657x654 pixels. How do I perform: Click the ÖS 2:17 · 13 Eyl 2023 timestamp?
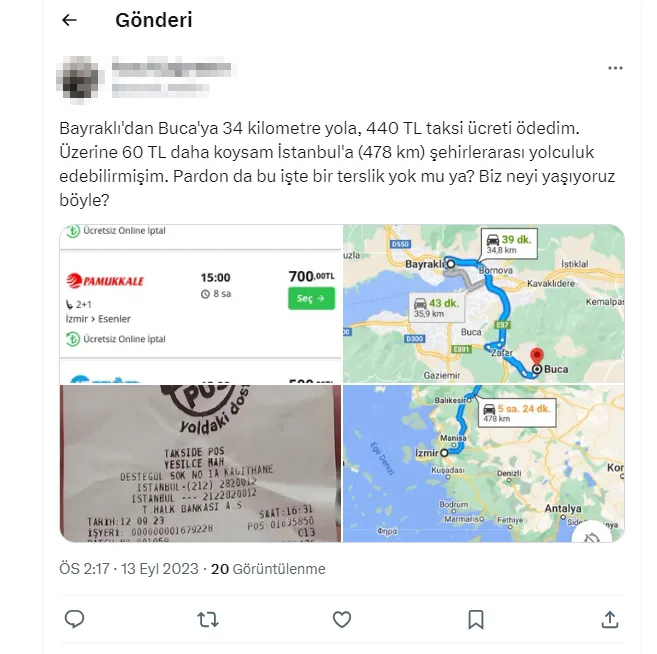click(x=129, y=569)
